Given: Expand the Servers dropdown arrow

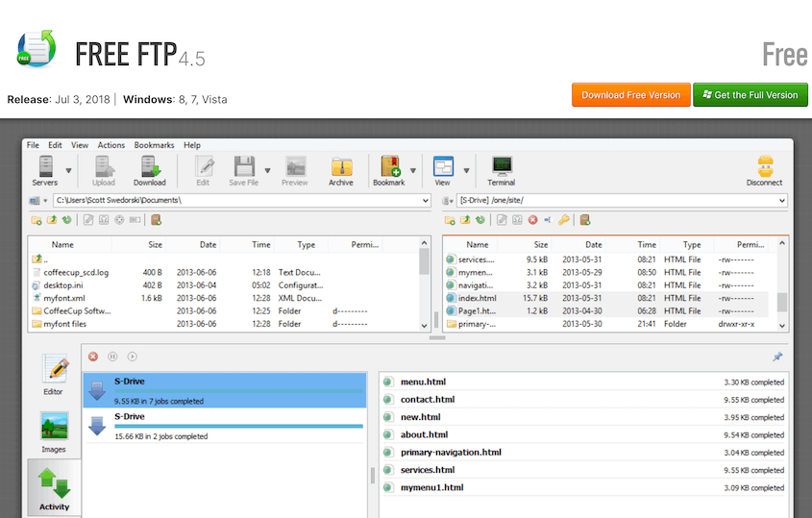Looking at the screenshot, I should click(x=68, y=170).
